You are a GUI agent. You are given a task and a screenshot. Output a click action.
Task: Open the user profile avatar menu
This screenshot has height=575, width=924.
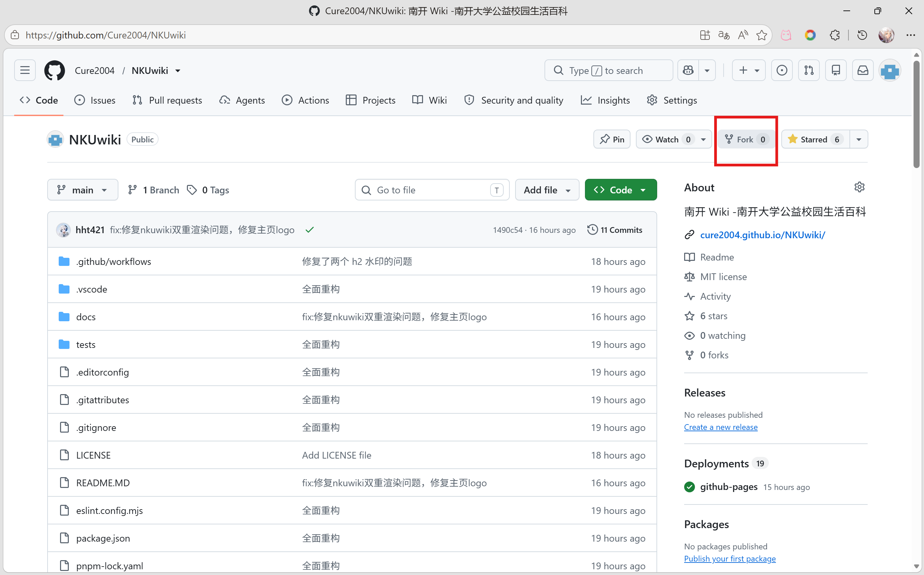[890, 70]
